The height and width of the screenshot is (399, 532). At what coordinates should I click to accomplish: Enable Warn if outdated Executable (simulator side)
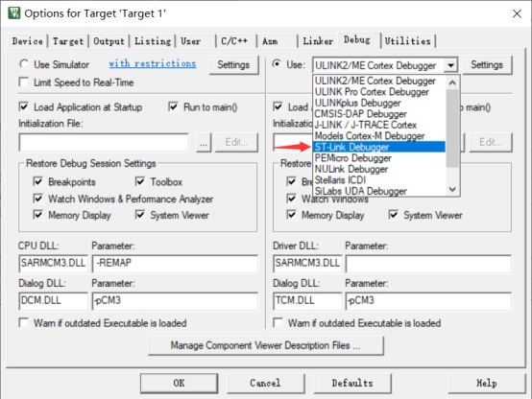click(24, 322)
